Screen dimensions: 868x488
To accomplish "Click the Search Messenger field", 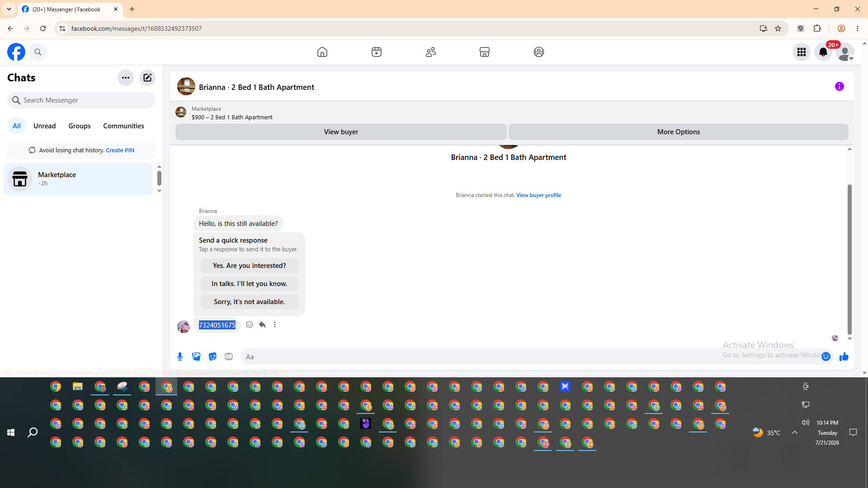I will point(81,100).
